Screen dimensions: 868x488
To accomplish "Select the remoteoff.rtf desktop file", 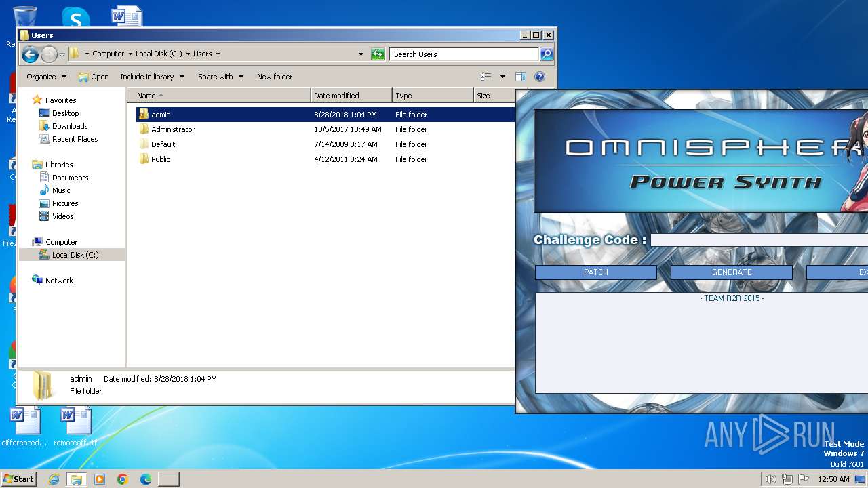I will [x=75, y=427].
